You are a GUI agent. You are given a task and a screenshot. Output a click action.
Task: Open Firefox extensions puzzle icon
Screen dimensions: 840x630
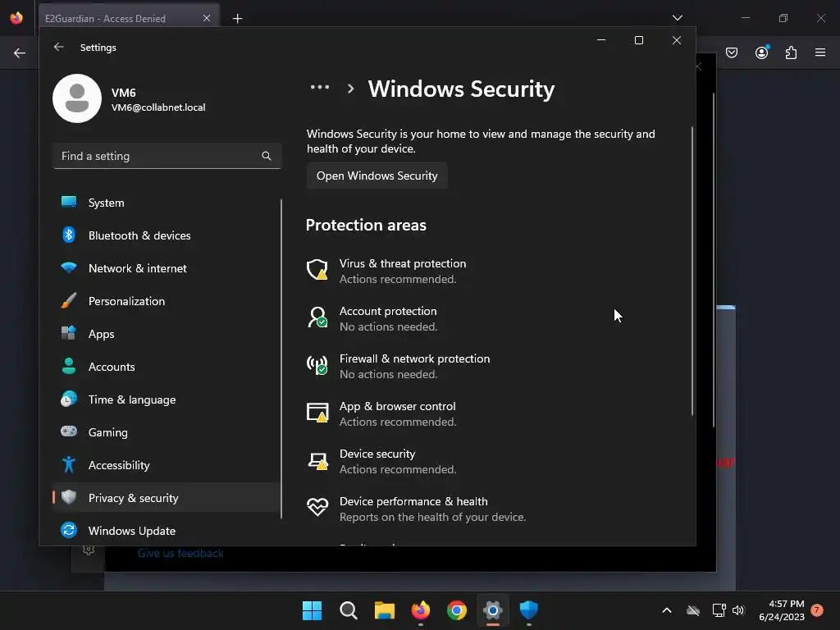tap(791, 52)
